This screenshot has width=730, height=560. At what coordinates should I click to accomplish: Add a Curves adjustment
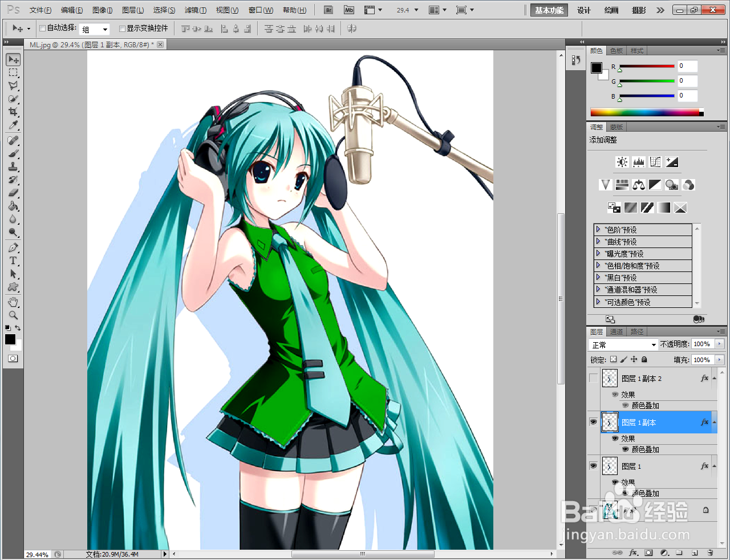pyautogui.click(x=655, y=162)
